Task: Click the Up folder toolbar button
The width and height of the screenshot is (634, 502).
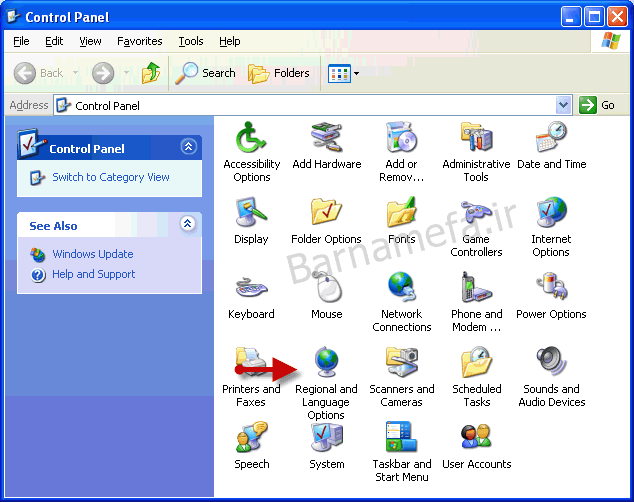Action: pyautogui.click(x=151, y=73)
